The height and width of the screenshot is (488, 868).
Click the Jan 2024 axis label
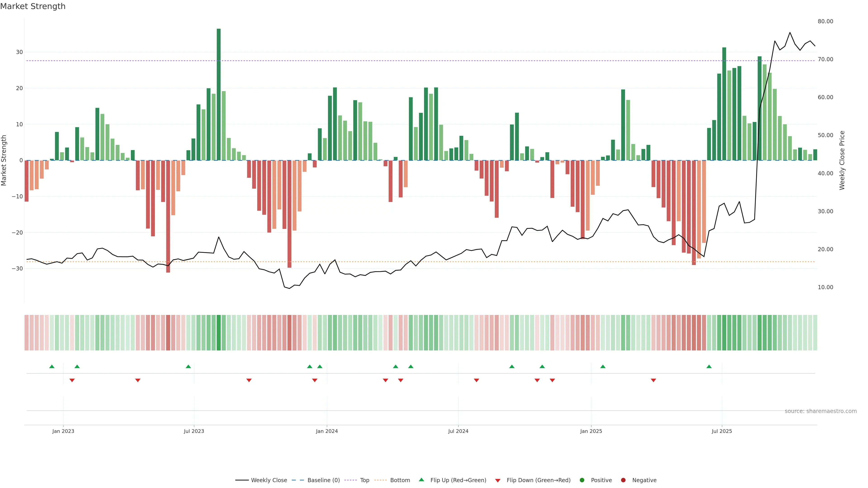point(326,431)
